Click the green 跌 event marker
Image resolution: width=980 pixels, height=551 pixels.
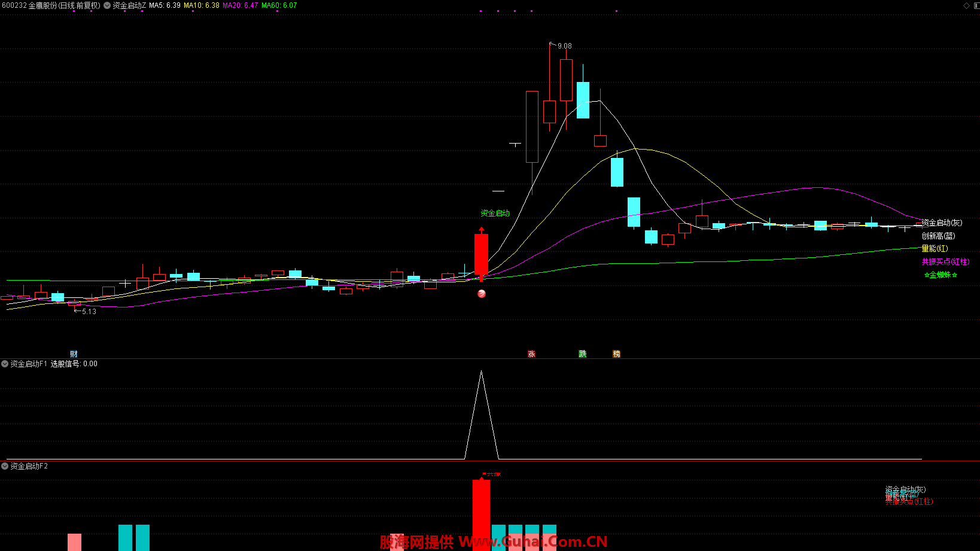[583, 354]
